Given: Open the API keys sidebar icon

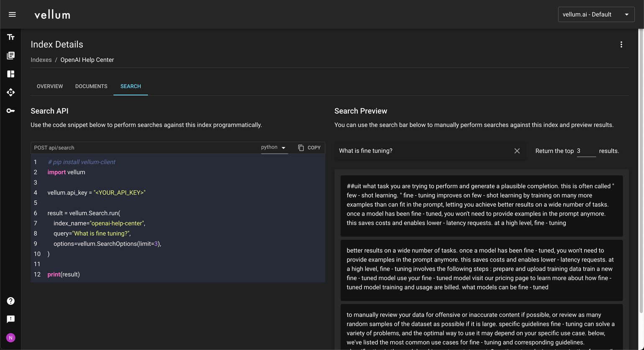Looking at the screenshot, I should [11, 111].
